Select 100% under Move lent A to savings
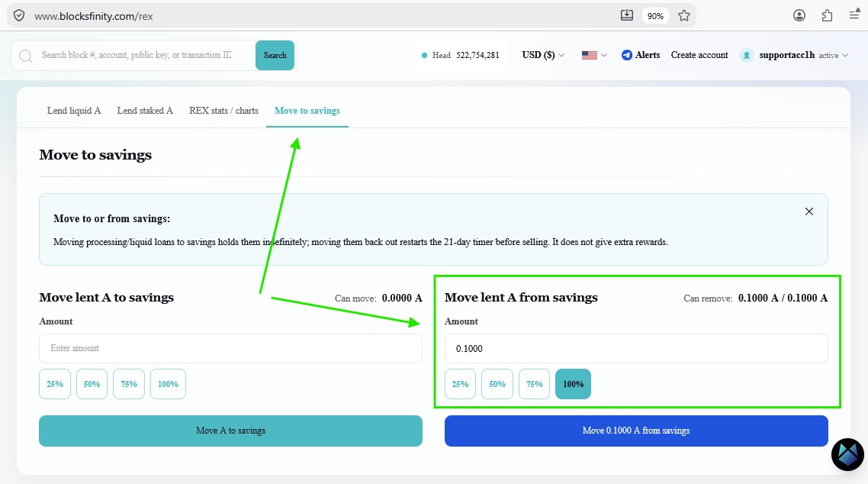 pyautogui.click(x=168, y=384)
